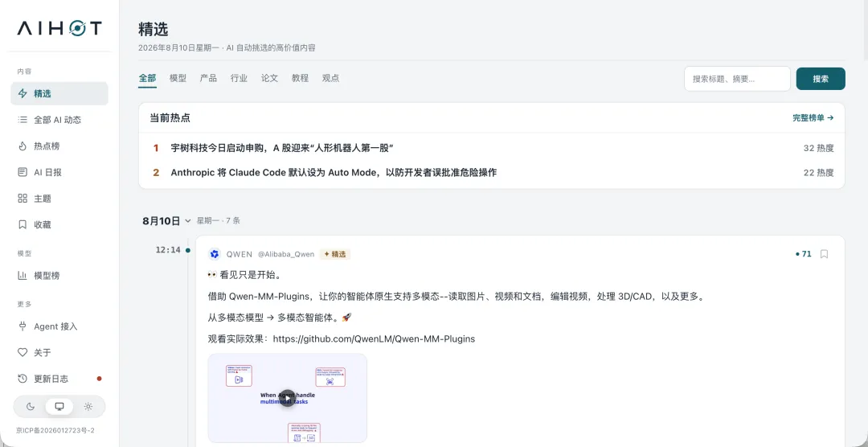Click the list icon beside 全部 AI 动态
This screenshot has height=447, width=868.
click(x=23, y=120)
